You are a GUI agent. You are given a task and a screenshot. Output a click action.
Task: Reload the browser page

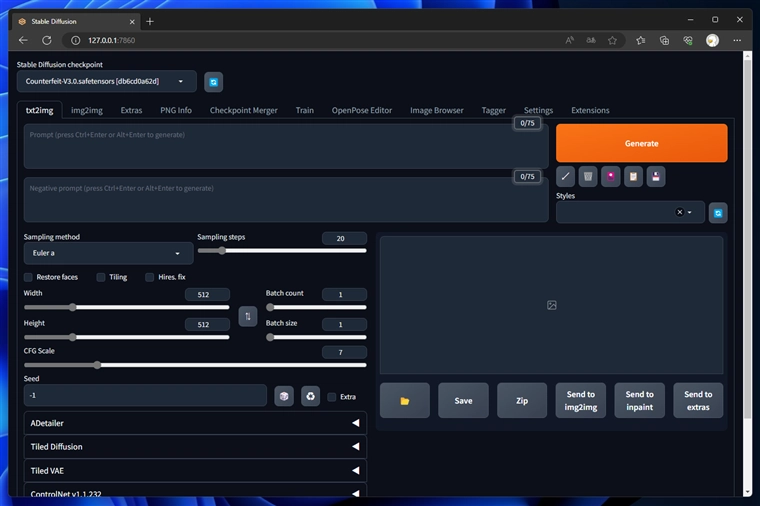[47, 40]
